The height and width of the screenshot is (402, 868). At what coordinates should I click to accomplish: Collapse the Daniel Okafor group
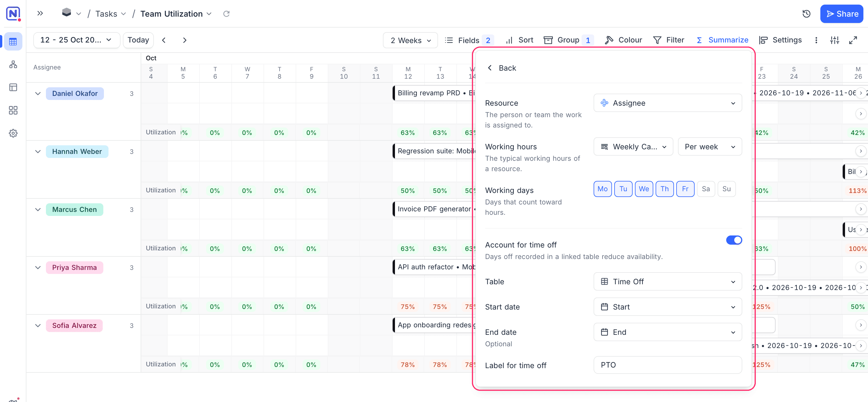(x=38, y=93)
